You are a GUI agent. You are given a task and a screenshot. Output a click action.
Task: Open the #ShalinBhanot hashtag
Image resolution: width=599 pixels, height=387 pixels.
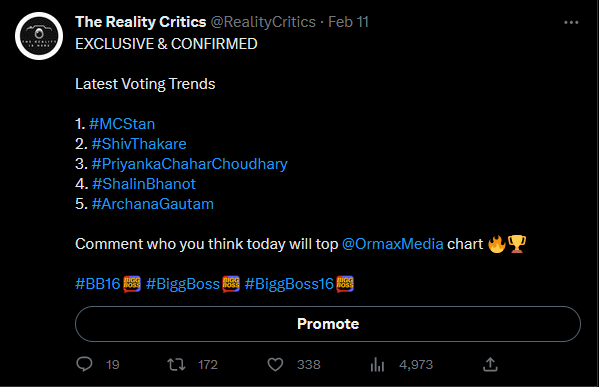(x=144, y=184)
